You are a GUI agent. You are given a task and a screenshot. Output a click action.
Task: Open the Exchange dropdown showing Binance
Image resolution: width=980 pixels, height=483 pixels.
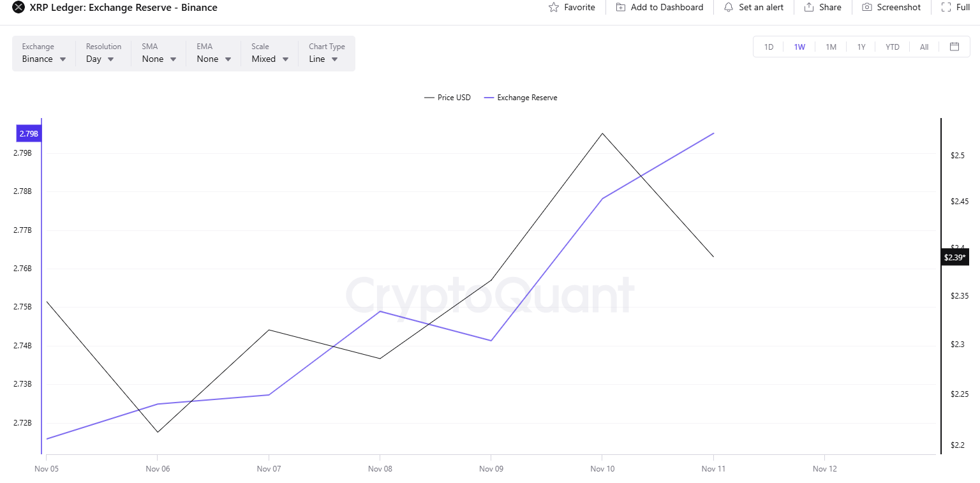[43, 59]
